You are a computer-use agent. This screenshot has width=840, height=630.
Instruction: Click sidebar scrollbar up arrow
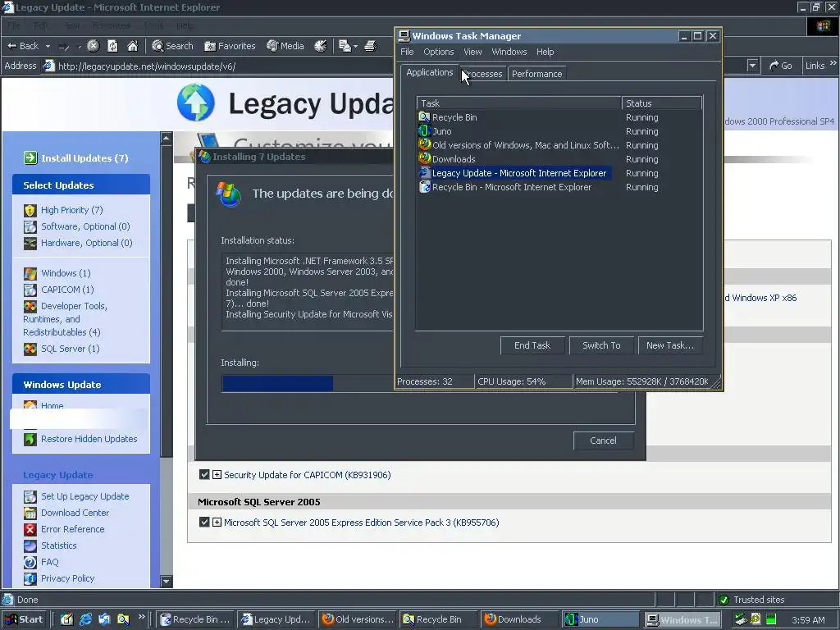coord(166,138)
